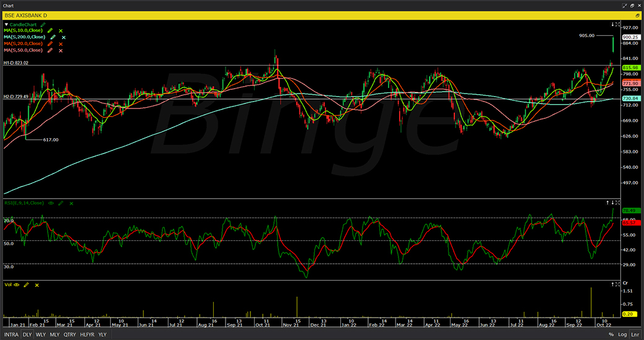Image resolution: width=644 pixels, height=340 pixels.
Task: Click the 730.84 MA 200 value tag
Action: tap(631, 98)
